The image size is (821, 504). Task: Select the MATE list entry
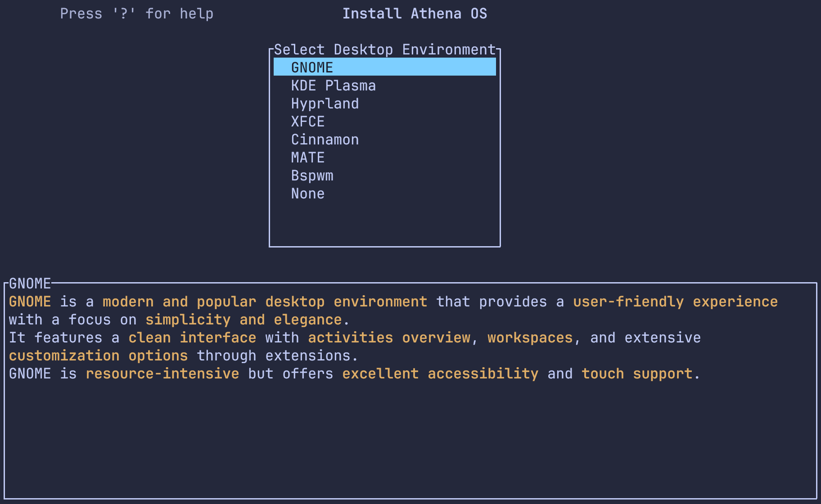pyautogui.click(x=307, y=157)
